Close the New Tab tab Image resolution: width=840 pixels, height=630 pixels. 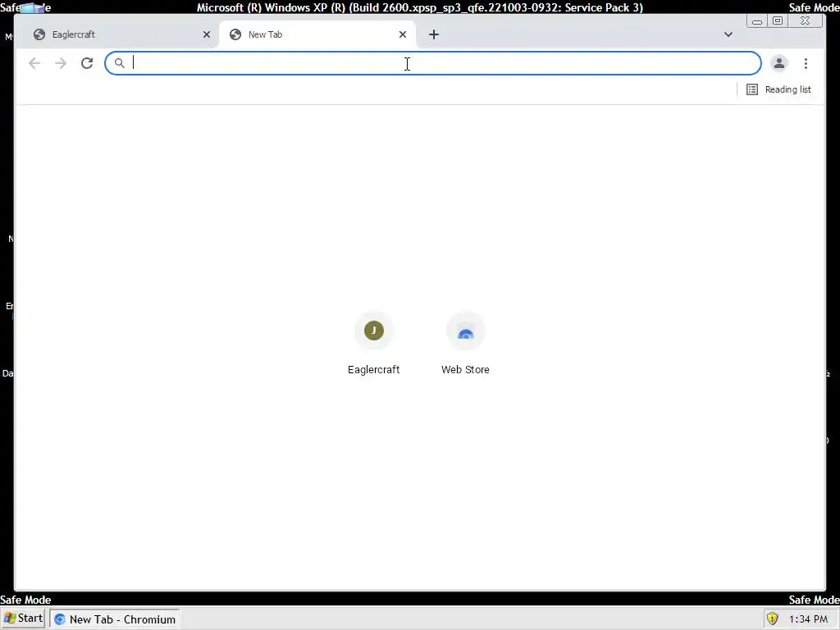(403, 34)
